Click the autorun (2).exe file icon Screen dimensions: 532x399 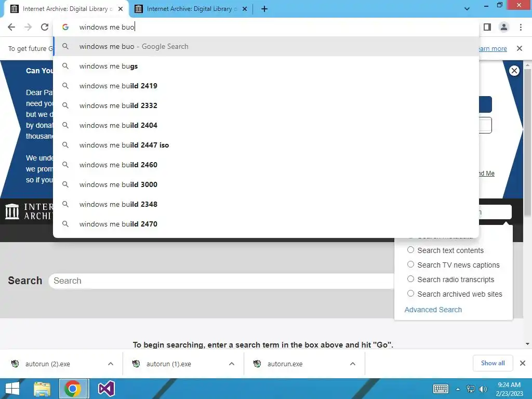click(15, 364)
